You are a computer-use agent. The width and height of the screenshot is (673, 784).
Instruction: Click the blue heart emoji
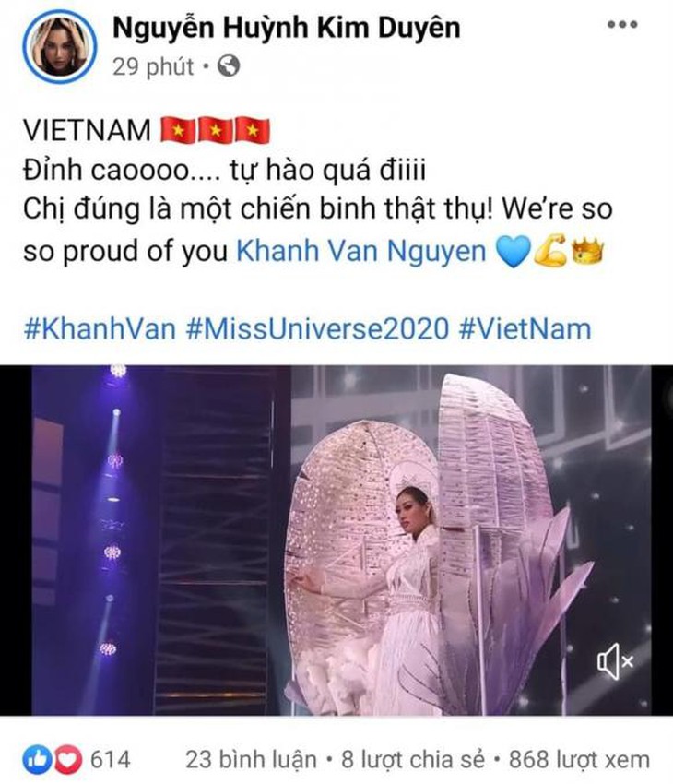[512, 251]
